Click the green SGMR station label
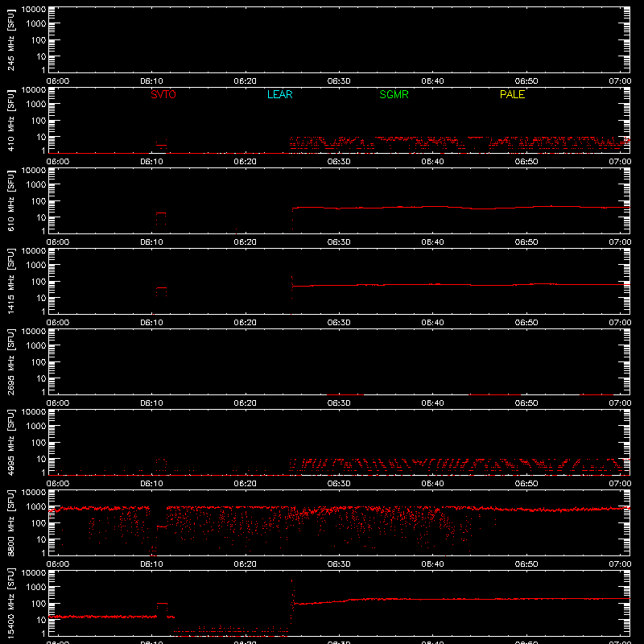 (x=394, y=94)
